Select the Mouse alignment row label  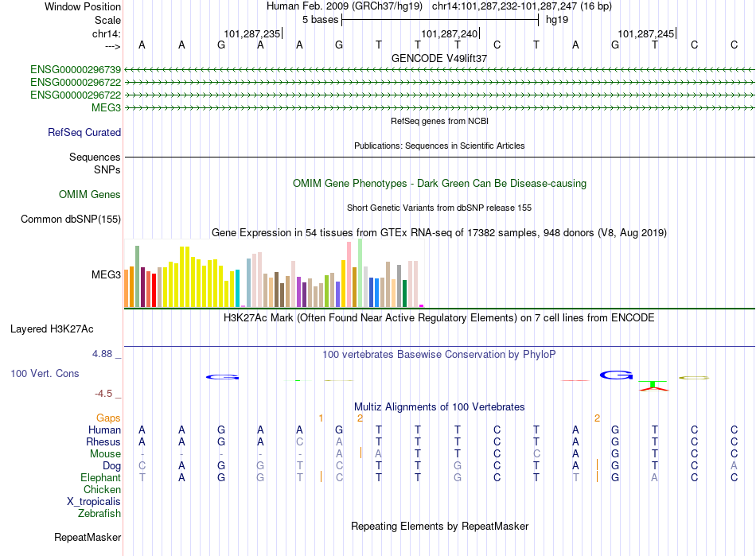[x=106, y=454]
